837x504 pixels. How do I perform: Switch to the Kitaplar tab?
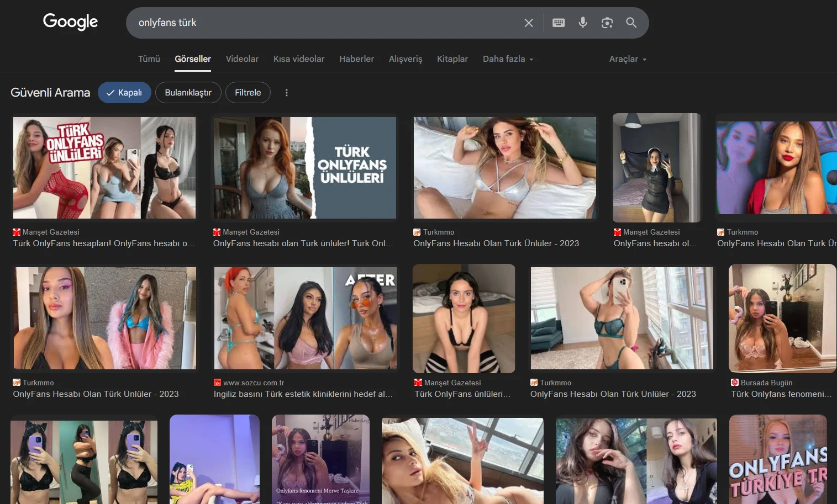click(x=452, y=59)
